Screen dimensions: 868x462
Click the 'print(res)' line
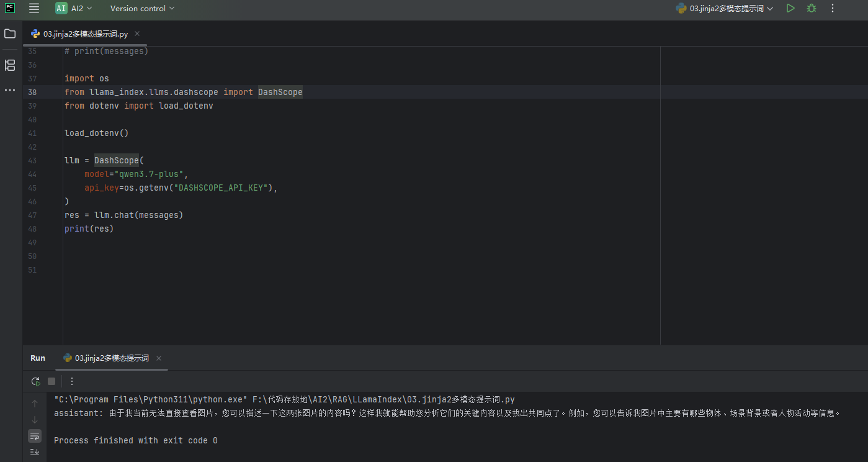[89, 229]
